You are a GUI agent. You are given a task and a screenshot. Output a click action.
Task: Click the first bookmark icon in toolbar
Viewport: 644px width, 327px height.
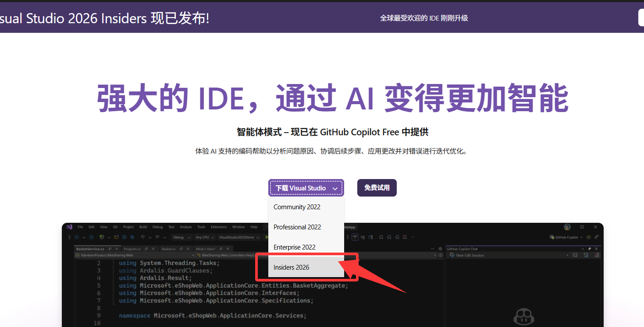(x=381, y=237)
